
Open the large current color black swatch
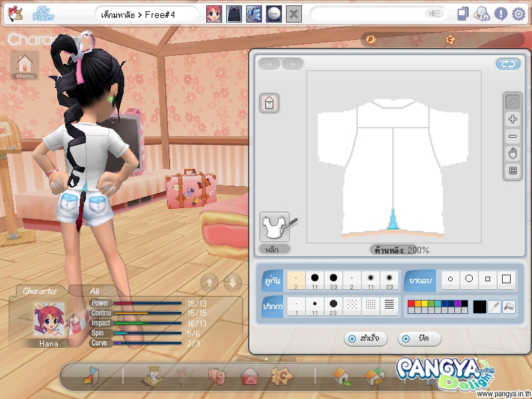click(479, 307)
